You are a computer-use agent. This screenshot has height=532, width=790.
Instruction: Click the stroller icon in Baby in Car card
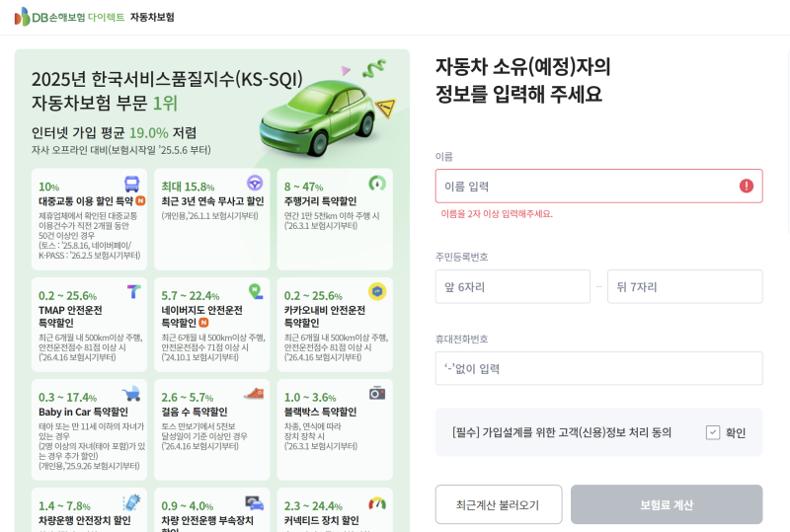pyautogui.click(x=131, y=393)
